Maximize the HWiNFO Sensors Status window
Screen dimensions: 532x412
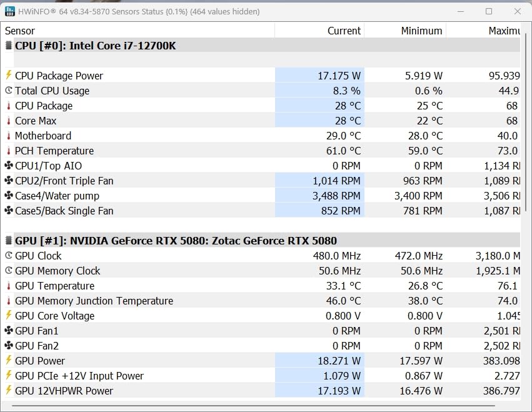(489, 11)
